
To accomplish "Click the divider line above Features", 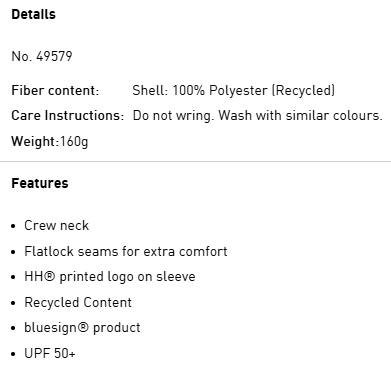I will coord(195,162).
